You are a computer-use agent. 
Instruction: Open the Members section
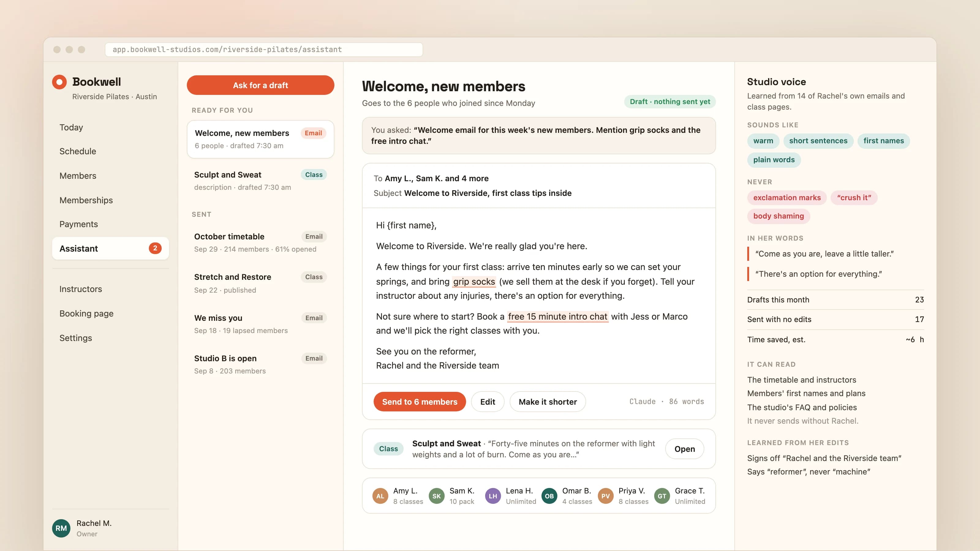coord(110,176)
